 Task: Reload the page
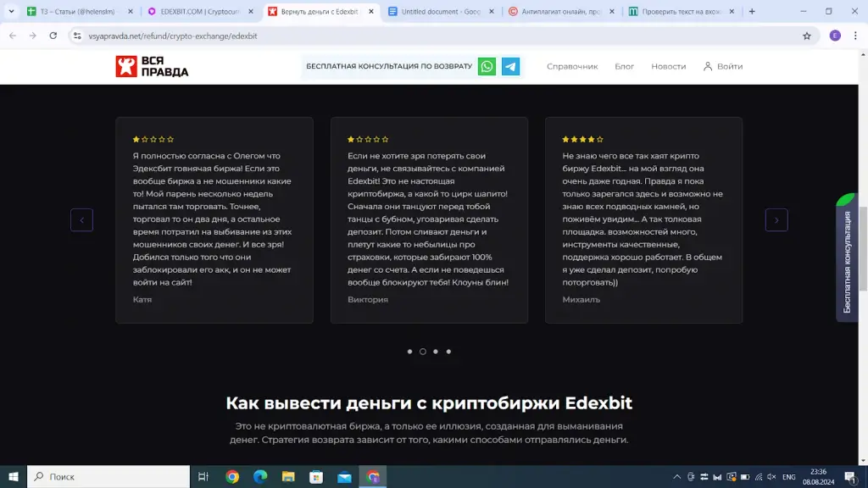point(53,36)
